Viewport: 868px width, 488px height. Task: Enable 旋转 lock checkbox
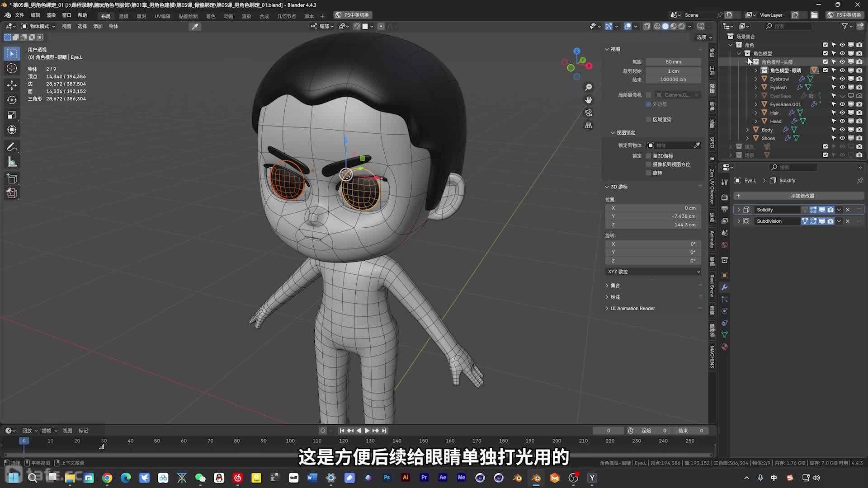[x=649, y=173]
